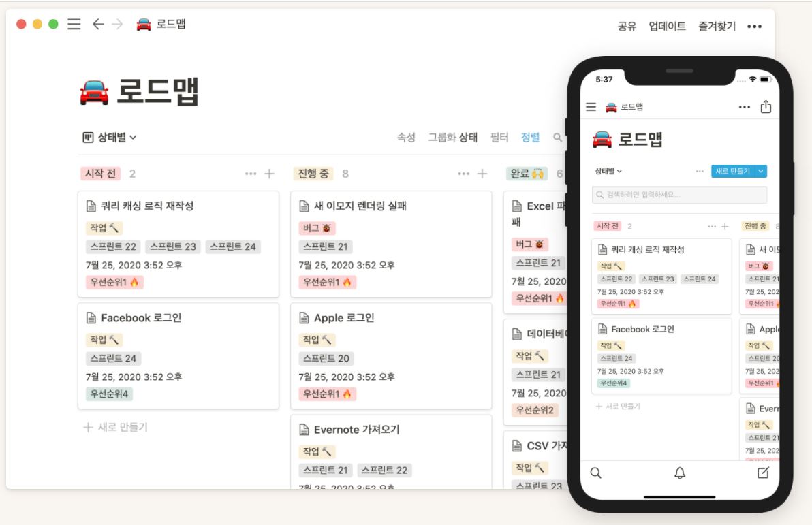Click + 새로 만들기 under 시작 전 column
Viewport: 812px width, 525px height.
(116, 427)
